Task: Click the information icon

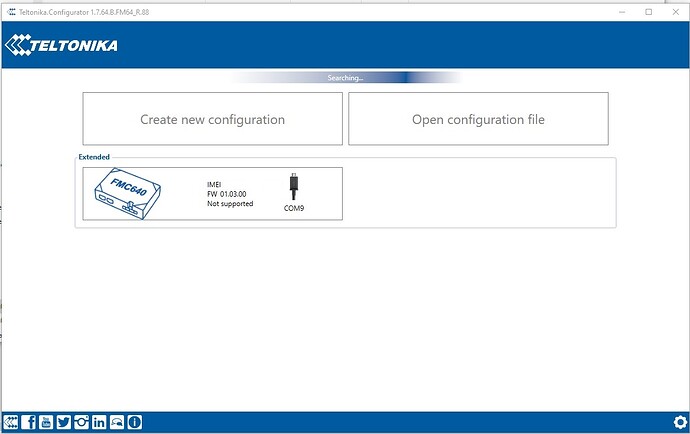Action: (135, 422)
